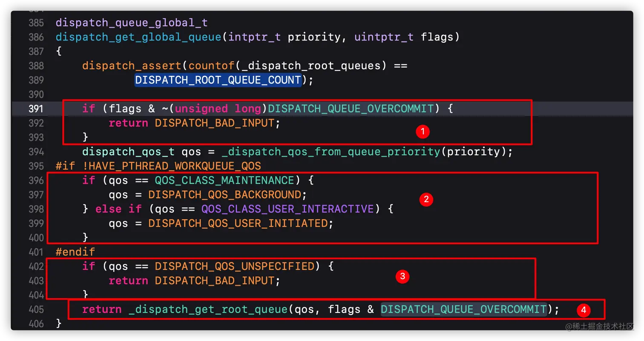Set a breakpoint at line number 388
This screenshot has width=644, height=341.
[36, 66]
